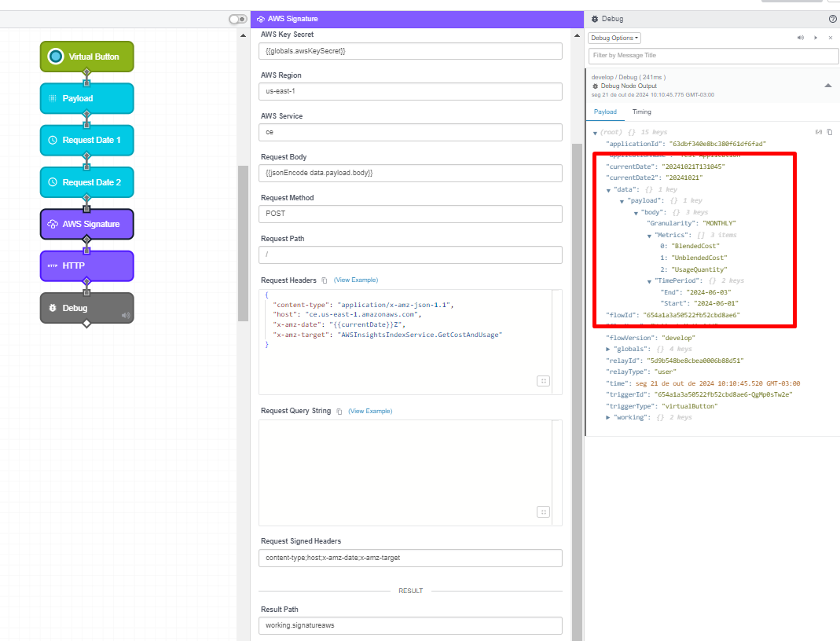This screenshot has width=840, height=641.
Task: Click the properties panel scrollbar thumb
Action: [577, 391]
